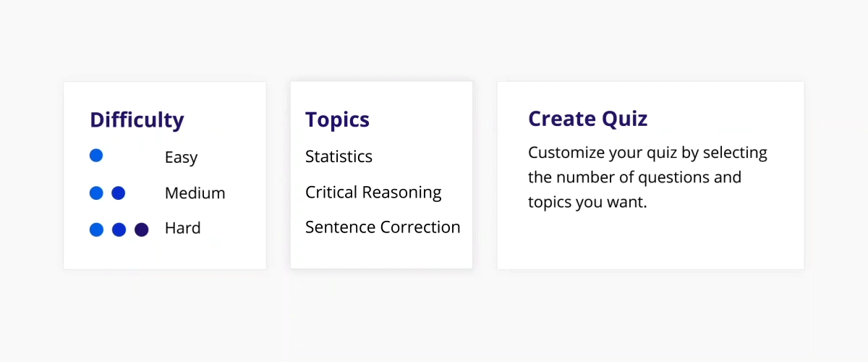Click the Difficulty heading
The image size is (868, 362).
coord(137,120)
